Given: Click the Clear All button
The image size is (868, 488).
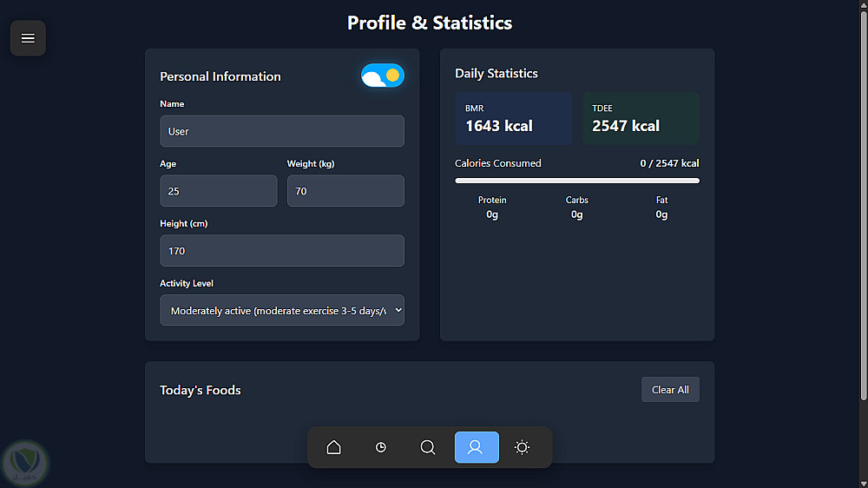Looking at the screenshot, I should pyautogui.click(x=670, y=389).
